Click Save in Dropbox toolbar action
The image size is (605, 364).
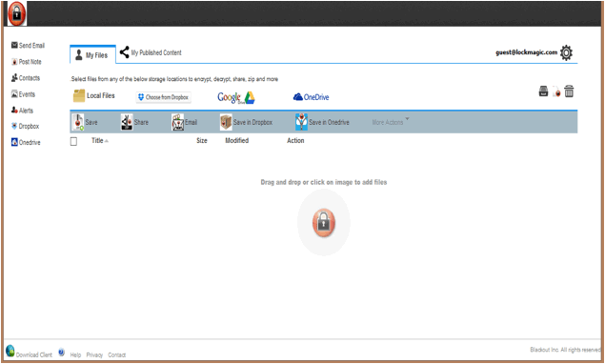[246, 122]
